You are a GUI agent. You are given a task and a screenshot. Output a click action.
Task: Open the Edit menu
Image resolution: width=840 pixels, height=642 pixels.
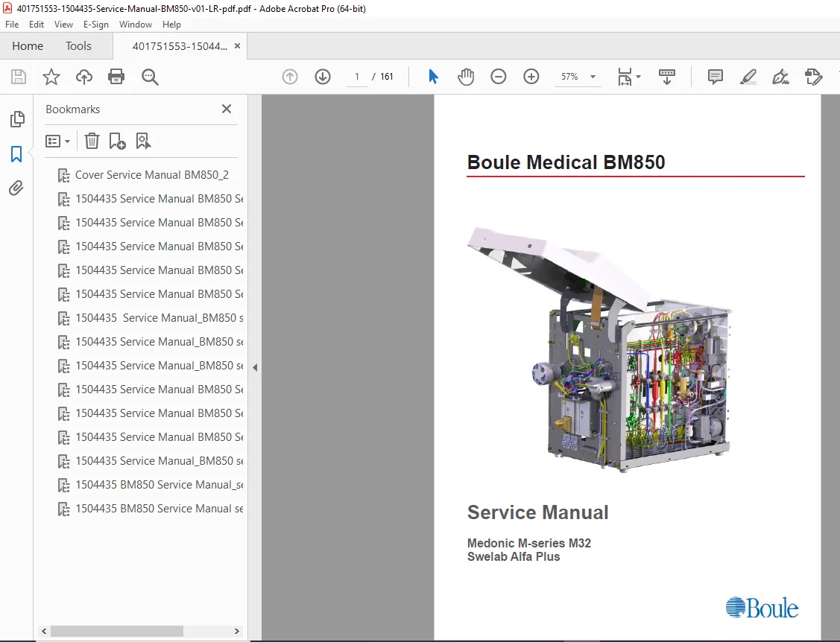tap(37, 25)
